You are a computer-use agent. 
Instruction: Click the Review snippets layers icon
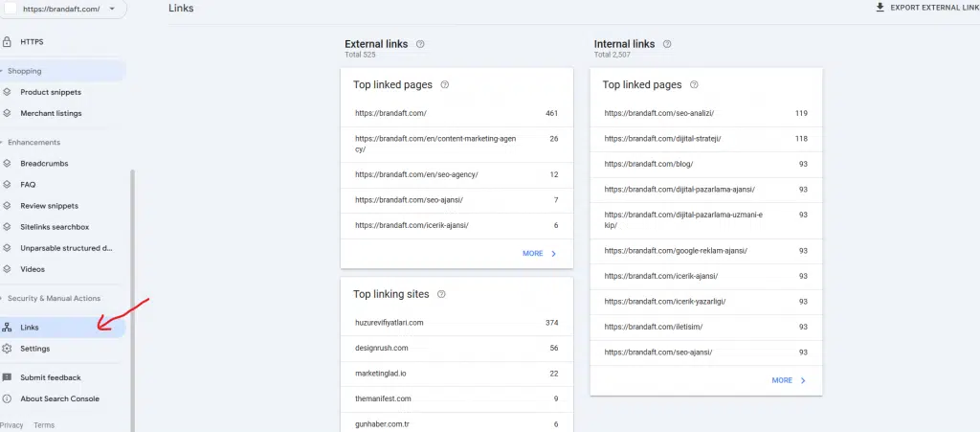click(7, 206)
